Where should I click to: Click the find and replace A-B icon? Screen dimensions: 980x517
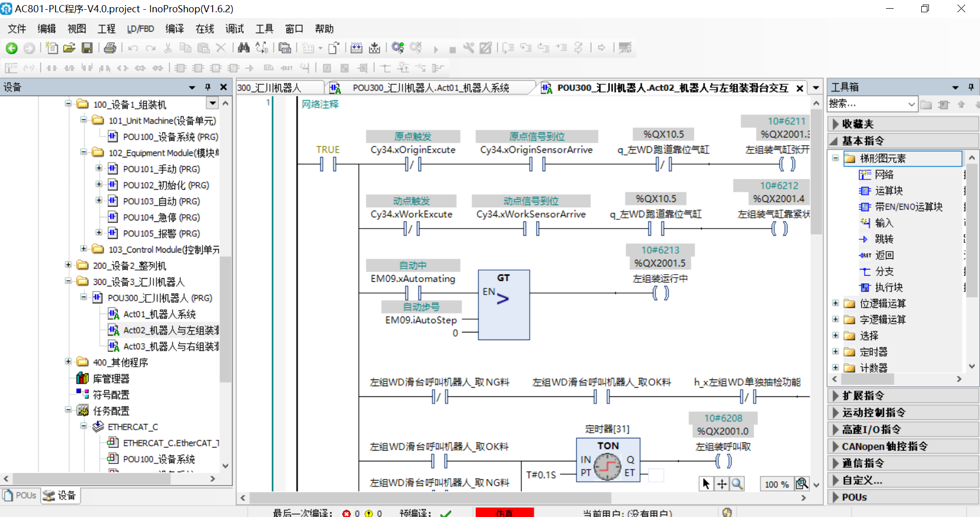coord(262,48)
